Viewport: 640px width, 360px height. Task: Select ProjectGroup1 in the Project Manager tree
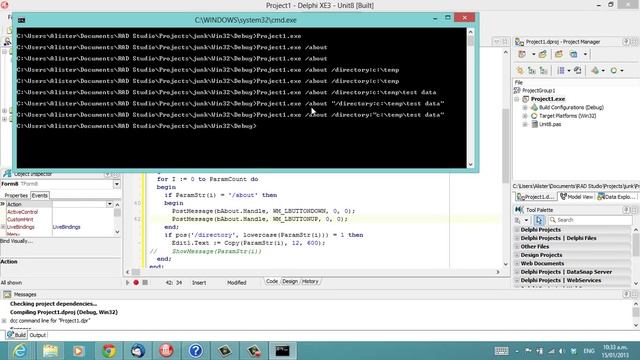point(538,91)
